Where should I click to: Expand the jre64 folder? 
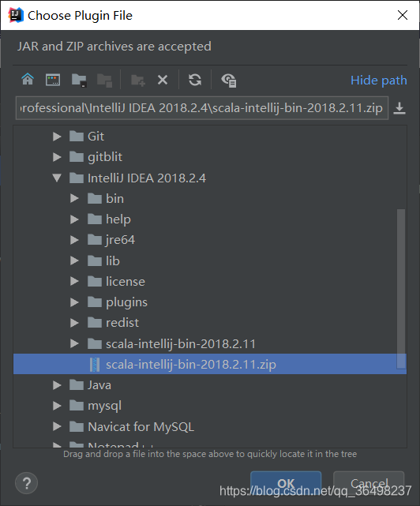pos(74,240)
